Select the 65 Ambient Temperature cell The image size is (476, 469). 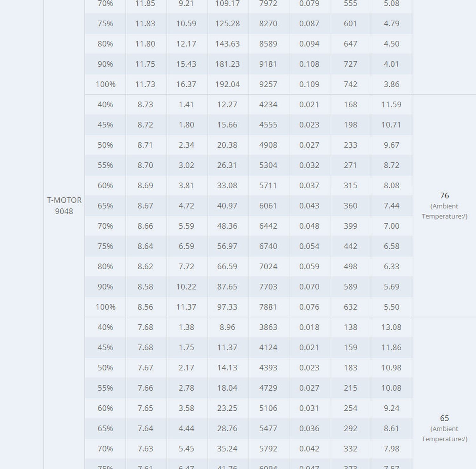pyautogui.click(x=444, y=428)
